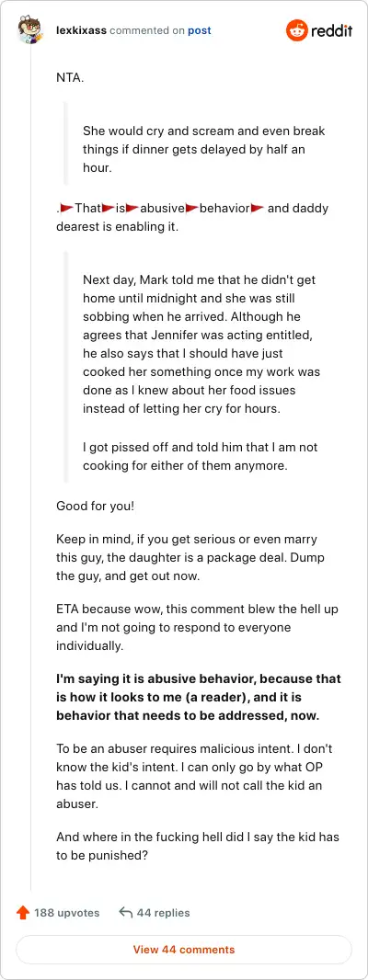The image size is (368, 980).
Task: Click the quoted paragraph starting "Next day, Mark"
Action: click(x=202, y=344)
